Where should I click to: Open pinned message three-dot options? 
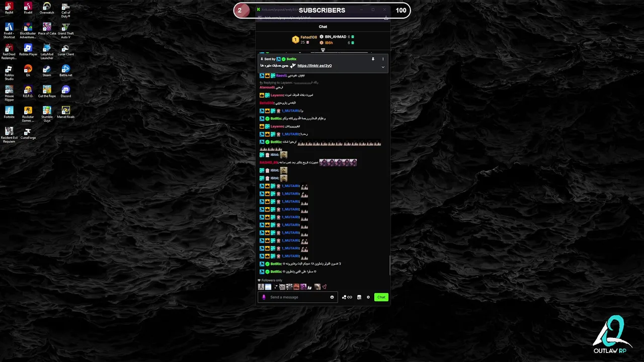[x=383, y=59]
